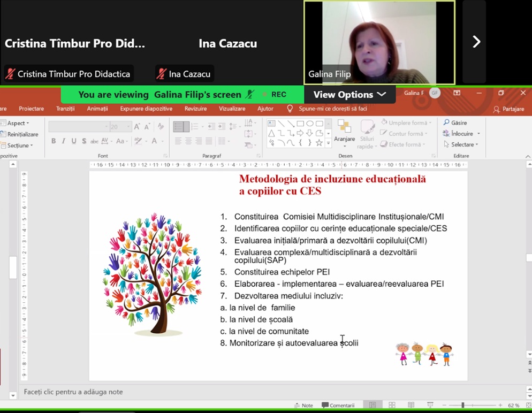532x413 pixels.
Task: Open Zoom View Options dropdown
Action: click(x=349, y=95)
